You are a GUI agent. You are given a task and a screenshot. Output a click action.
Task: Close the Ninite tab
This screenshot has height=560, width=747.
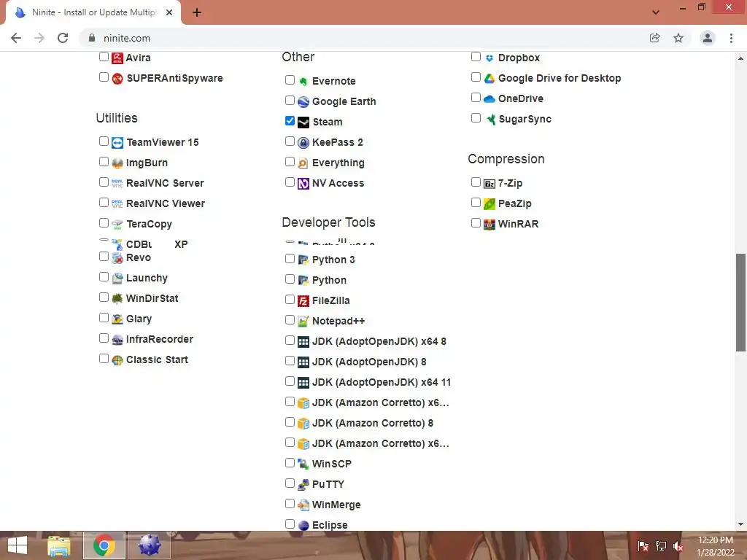point(169,12)
